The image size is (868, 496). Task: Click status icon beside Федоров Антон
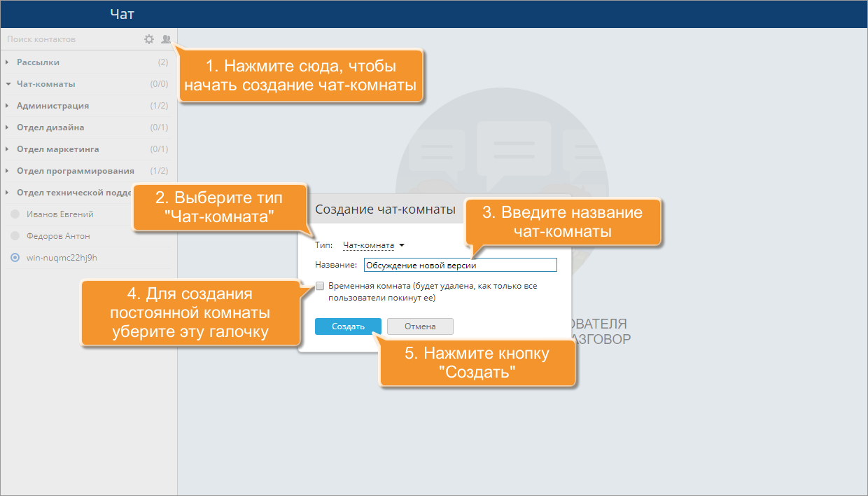click(15, 236)
